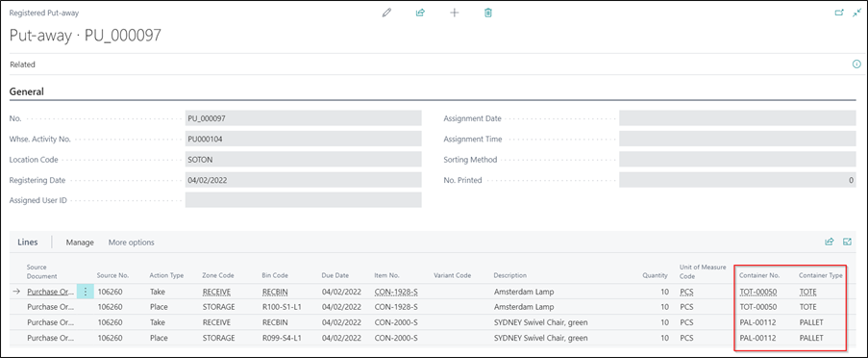
Task: Click the Due Date column header
Action: pyautogui.click(x=335, y=275)
